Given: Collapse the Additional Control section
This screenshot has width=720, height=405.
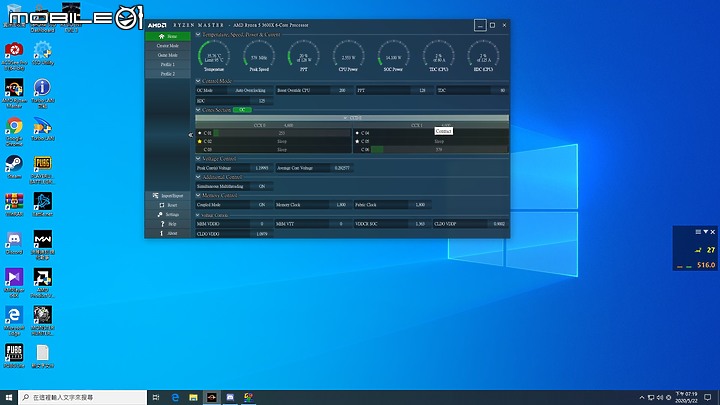Looking at the screenshot, I should pyautogui.click(x=198, y=177).
